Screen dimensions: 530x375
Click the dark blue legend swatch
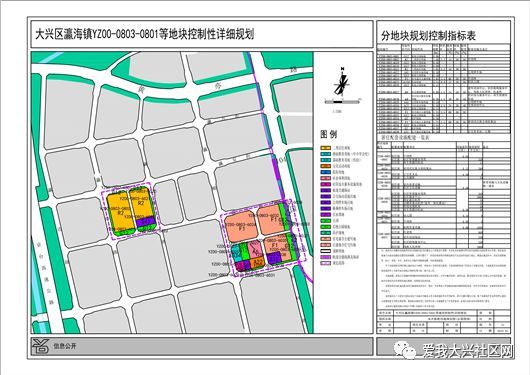tap(326, 172)
